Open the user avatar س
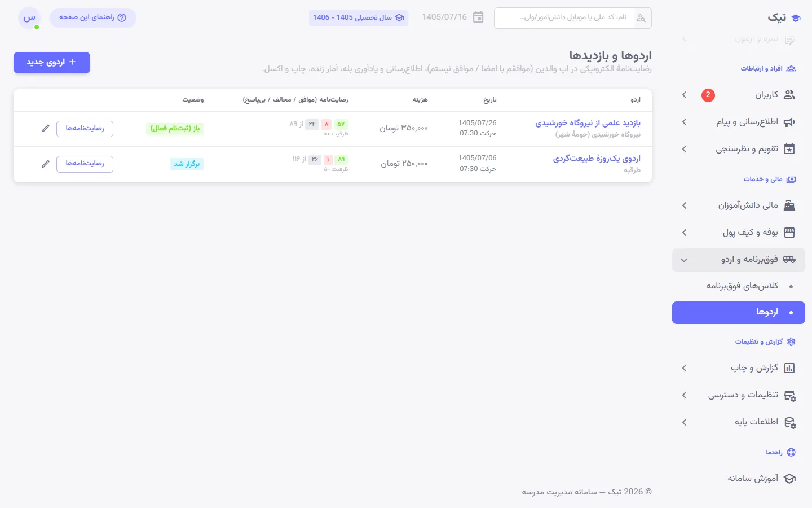 point(29,18)
